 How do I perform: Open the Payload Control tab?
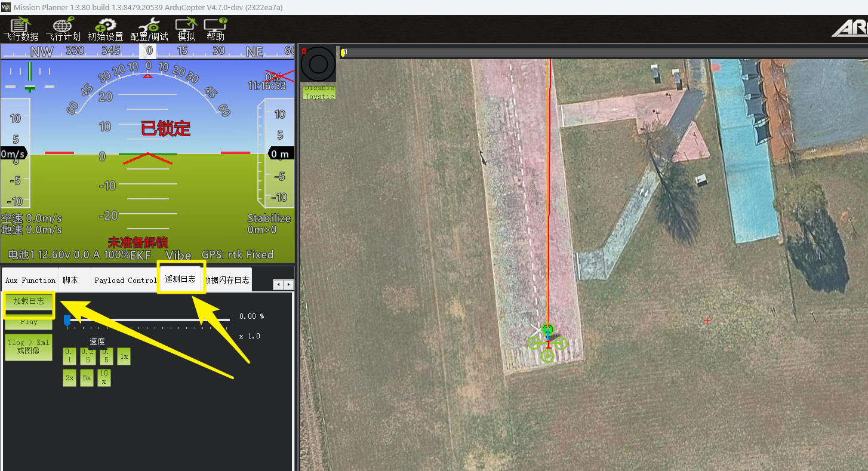click(125, 280)
